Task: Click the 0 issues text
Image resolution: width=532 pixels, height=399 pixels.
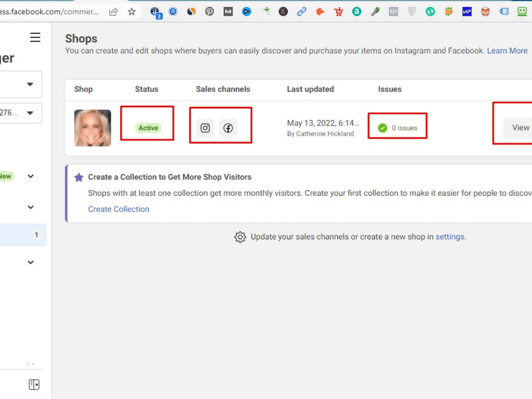Action: click(404, 128)
